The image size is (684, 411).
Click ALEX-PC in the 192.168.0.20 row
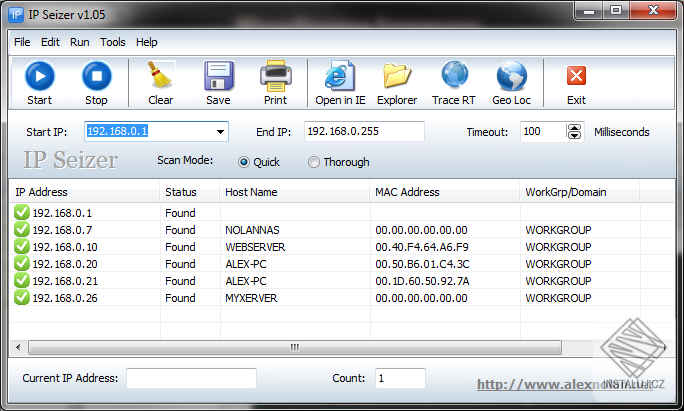tap(246, 264)
